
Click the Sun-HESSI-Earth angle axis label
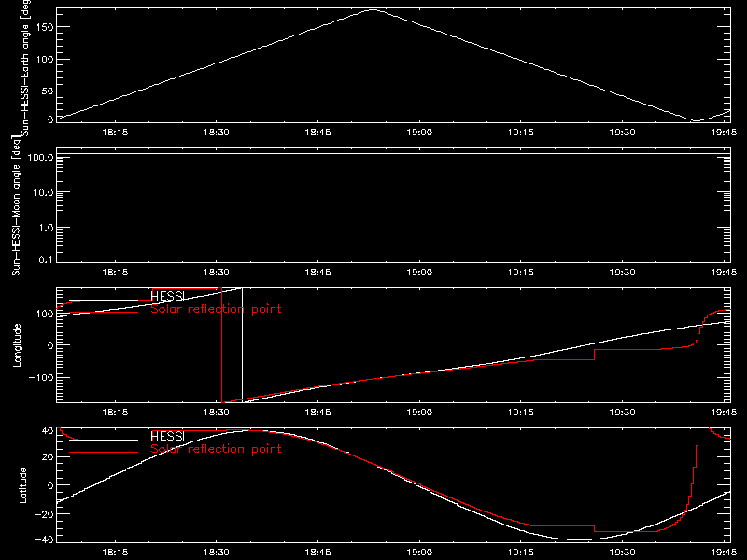point(26,68)
